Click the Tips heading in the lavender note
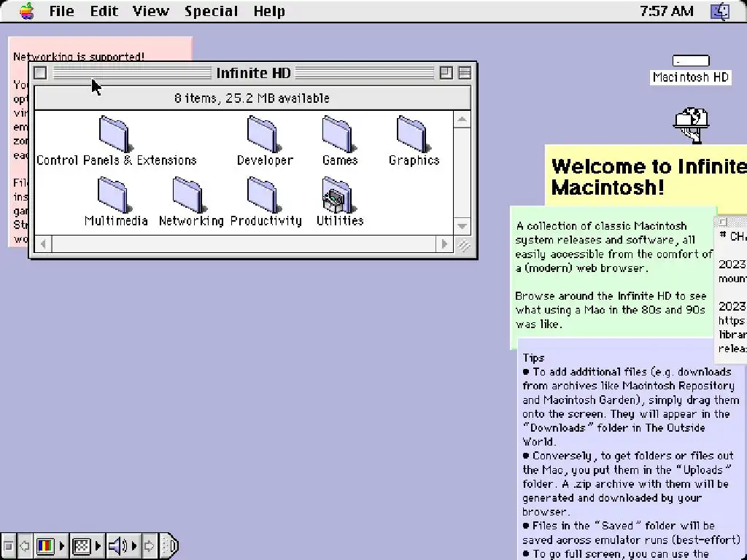Screen dimensions: 747x560 533,357
